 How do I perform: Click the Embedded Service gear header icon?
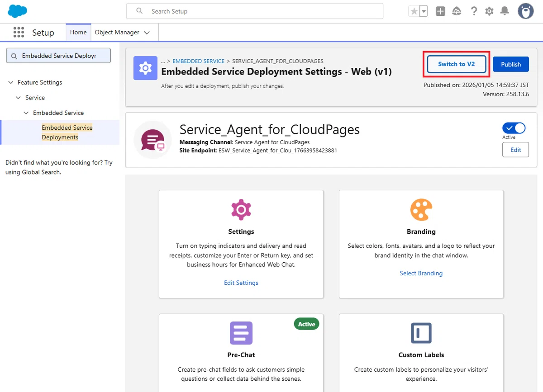click(x=145, y=68)
